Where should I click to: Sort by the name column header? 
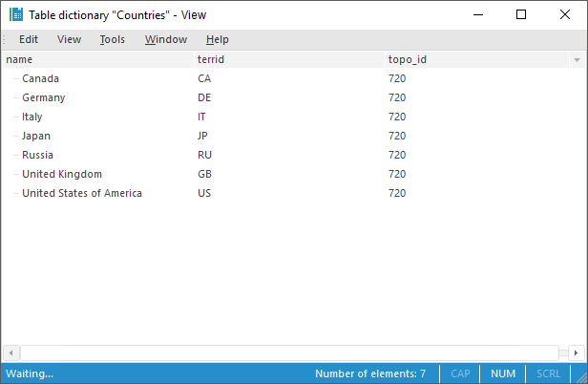98,59
